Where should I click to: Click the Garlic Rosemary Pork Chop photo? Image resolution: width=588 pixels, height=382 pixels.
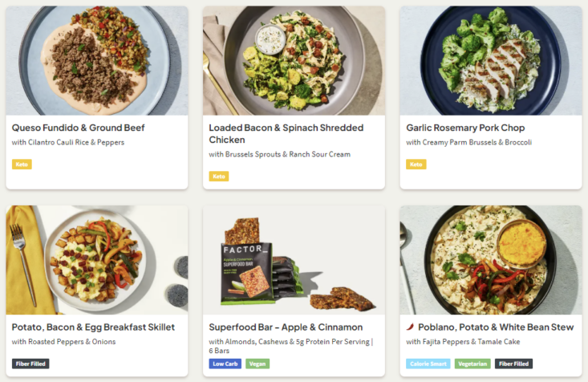tap(490, 61)
